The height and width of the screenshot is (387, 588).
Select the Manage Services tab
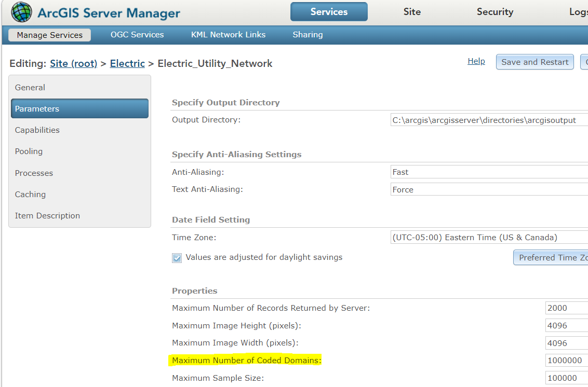click(x=49, y=35)
